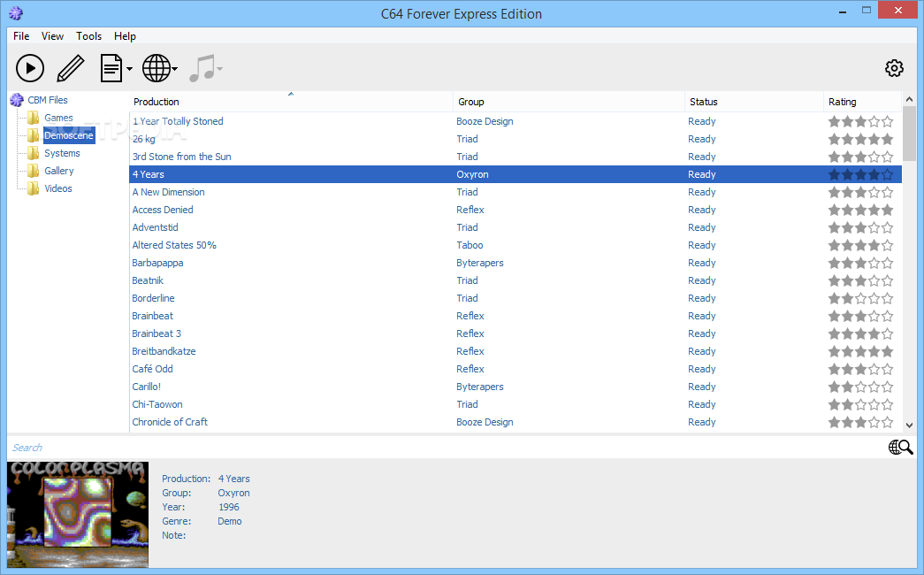Select the 'Access Denied' production
The width and height of the screenshot is (924, 575).
tap(163, 210)
